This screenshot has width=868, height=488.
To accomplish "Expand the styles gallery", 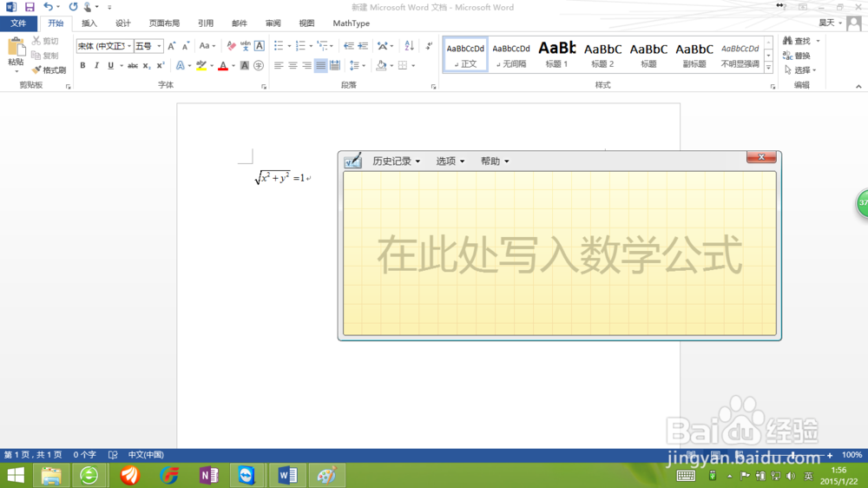I will tap(768, 68).
